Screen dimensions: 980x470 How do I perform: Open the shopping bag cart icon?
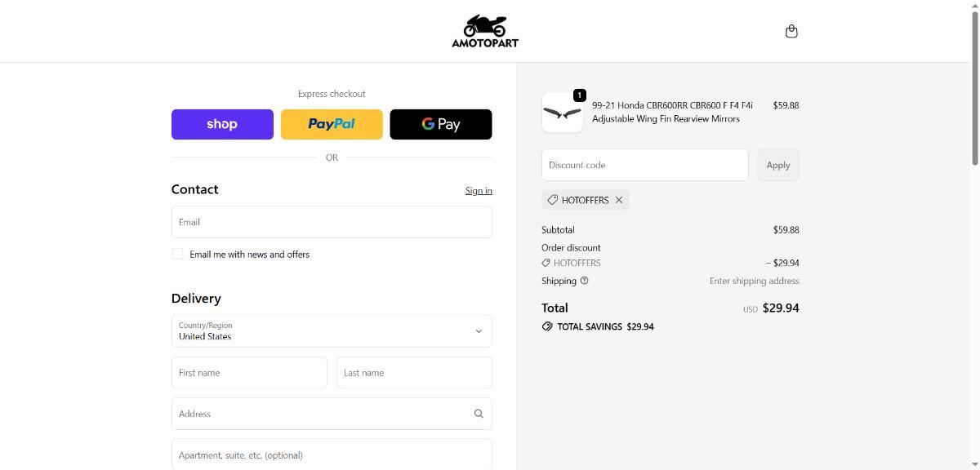(x=791, y=31)
